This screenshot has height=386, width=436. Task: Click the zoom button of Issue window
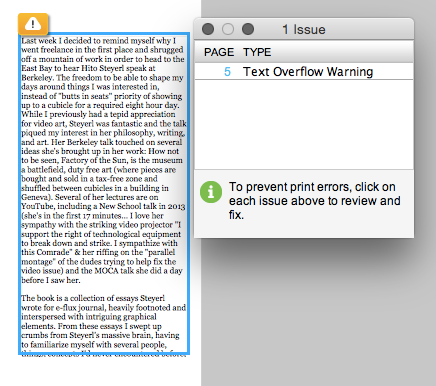(248, 29)
